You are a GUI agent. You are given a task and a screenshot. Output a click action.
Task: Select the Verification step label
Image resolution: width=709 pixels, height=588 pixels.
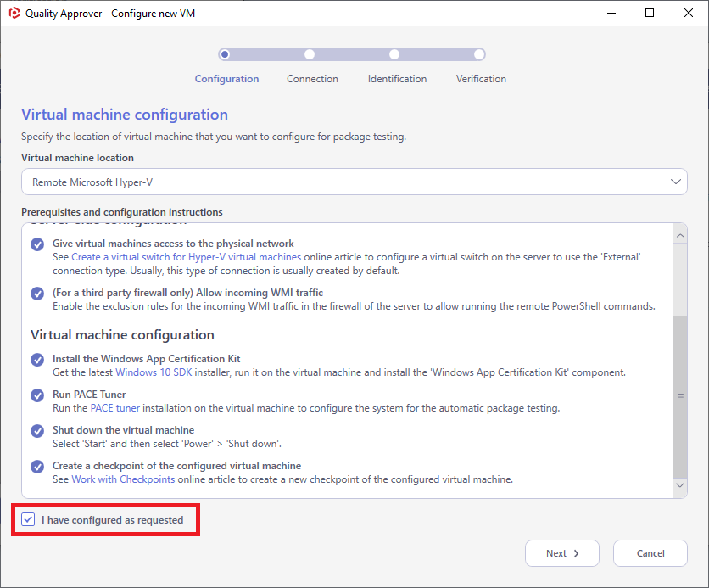481,79
